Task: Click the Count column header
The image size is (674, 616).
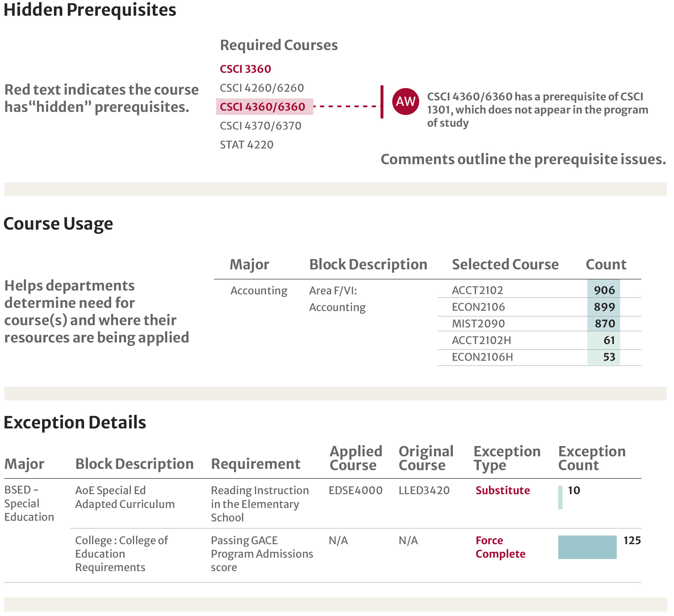Action: (605, 265)
